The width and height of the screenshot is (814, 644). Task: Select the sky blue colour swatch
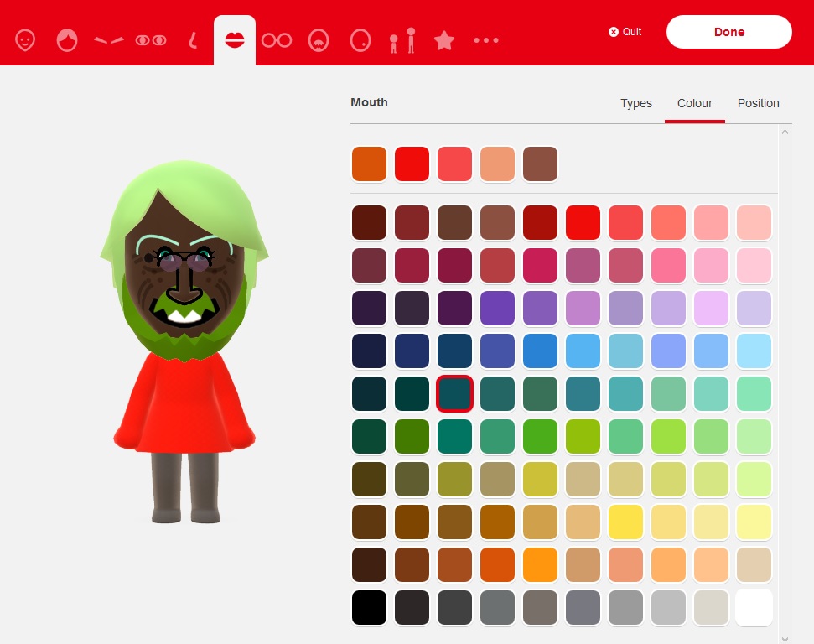coord(583,351)
